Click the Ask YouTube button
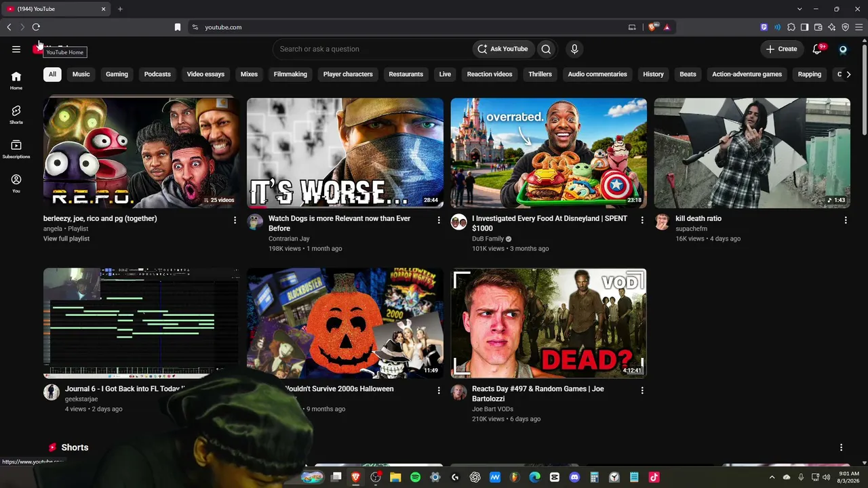The width and height of the screenshot is (868, 488). click(x=502, y=49)
